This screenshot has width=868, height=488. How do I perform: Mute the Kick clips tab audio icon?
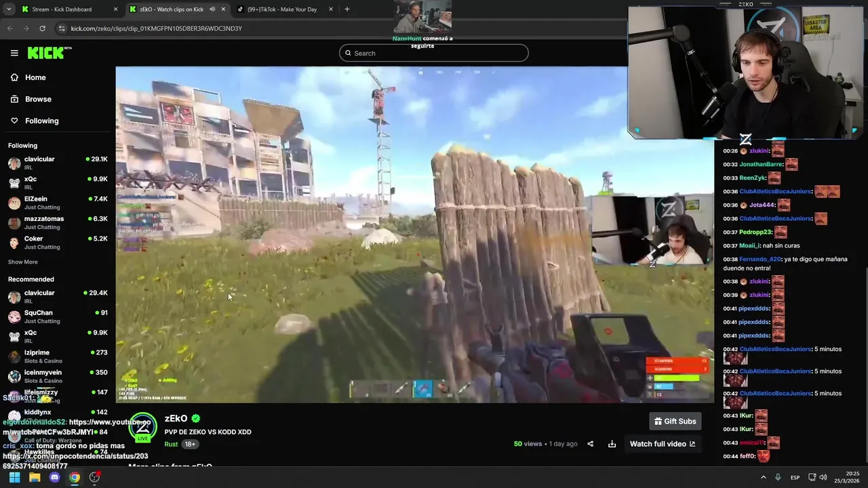point(212,9)
